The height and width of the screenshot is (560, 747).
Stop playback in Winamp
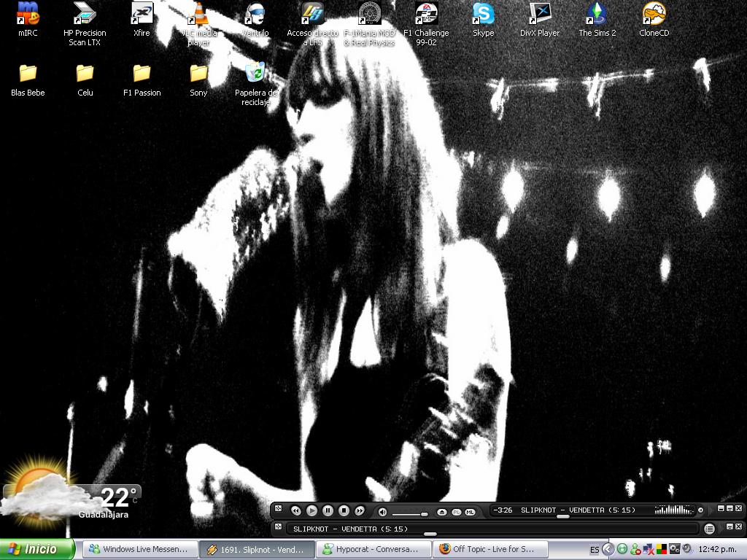coord(344,510)
